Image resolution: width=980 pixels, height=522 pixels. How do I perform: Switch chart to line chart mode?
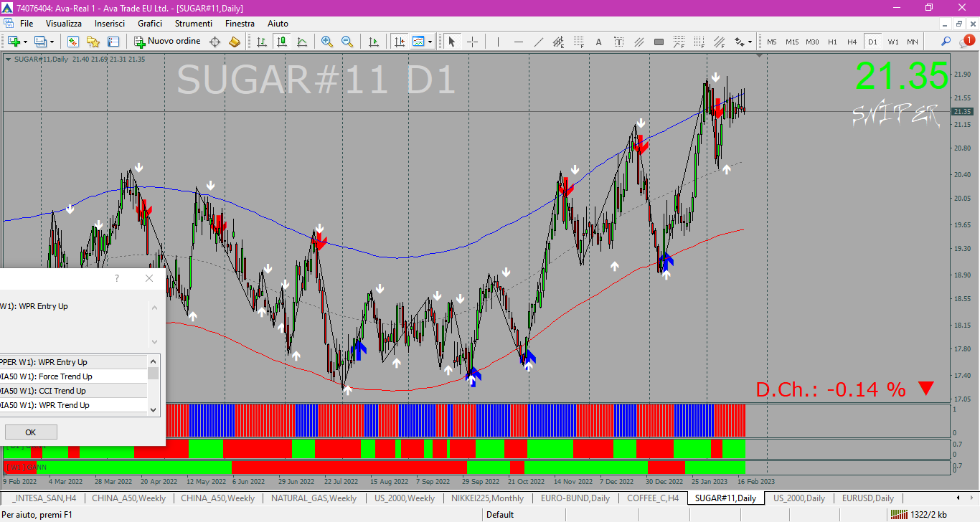click(302, 42)
